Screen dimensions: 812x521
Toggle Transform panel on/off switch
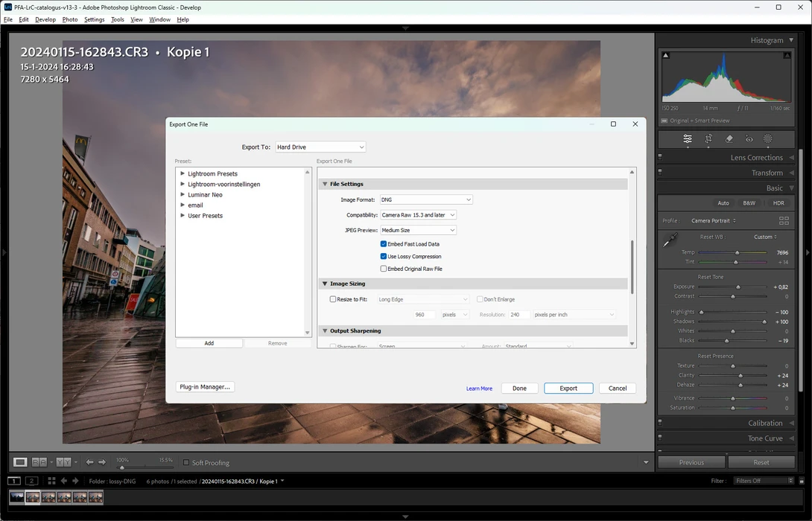[660, 172]
